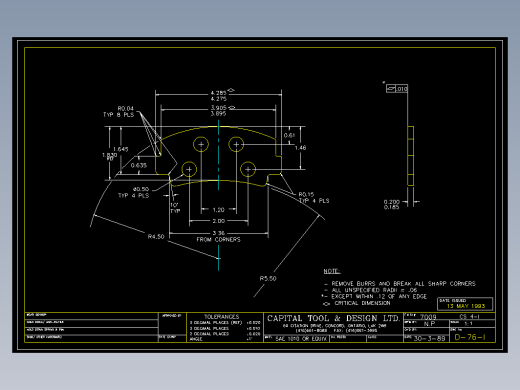Select the R5.50 radius label
The width and height of the screenshot is (520, 390).
click(268, 278)
